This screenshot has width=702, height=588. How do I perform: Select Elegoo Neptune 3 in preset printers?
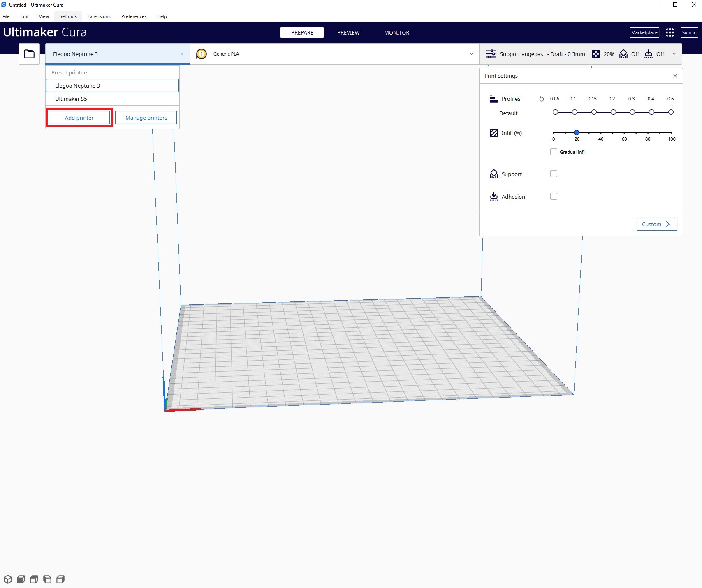(112, 86)
